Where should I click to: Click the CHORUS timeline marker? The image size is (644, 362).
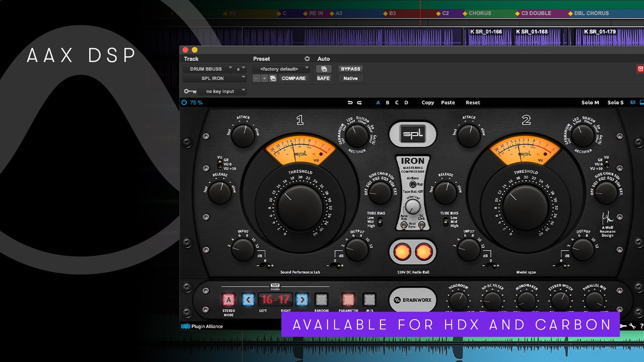(x=479, y=13)
